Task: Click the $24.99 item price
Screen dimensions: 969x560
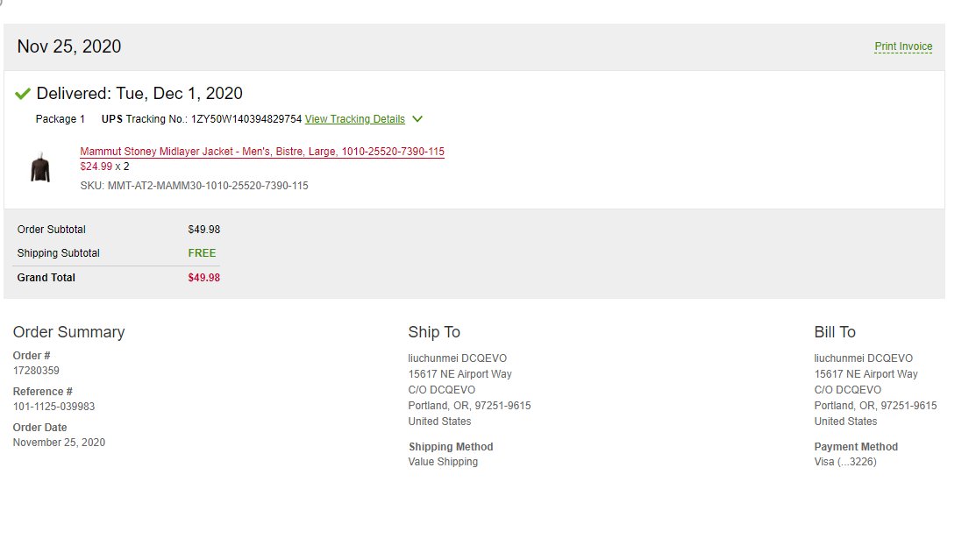Action: (96, 167)
